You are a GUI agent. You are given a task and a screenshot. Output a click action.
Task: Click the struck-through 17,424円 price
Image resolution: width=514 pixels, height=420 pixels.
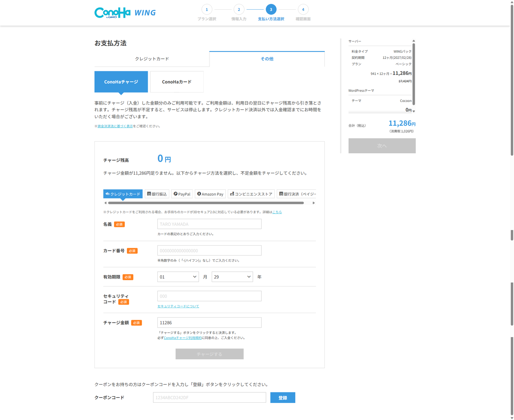(x=405, y=81)
